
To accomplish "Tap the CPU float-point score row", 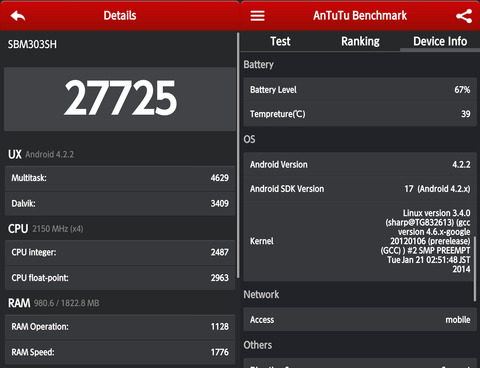I will point(120,278).
